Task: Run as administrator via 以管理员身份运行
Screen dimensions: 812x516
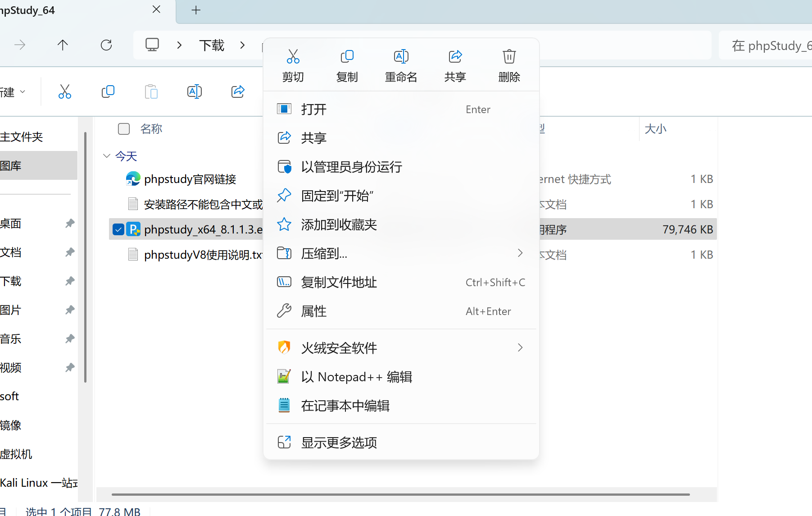Action: point(401,167)
